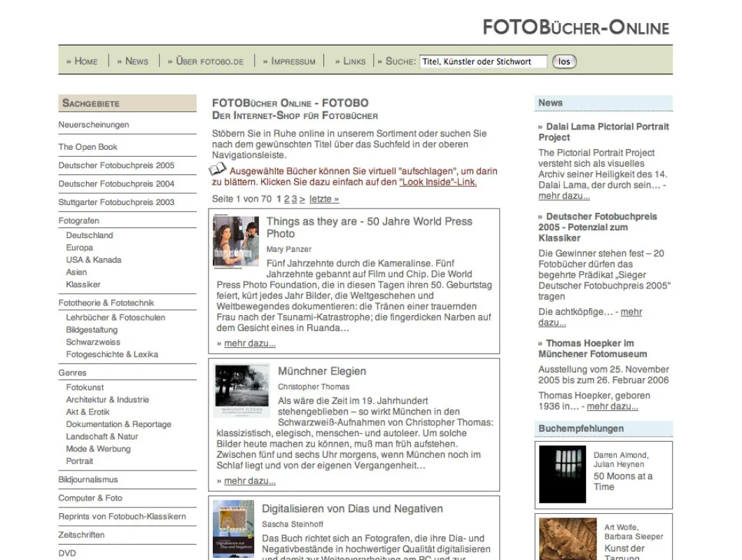Screen dimensions: 742x560
Task: Open the FOTOBücher-Online site logo
Action: [x=576, y=27]
